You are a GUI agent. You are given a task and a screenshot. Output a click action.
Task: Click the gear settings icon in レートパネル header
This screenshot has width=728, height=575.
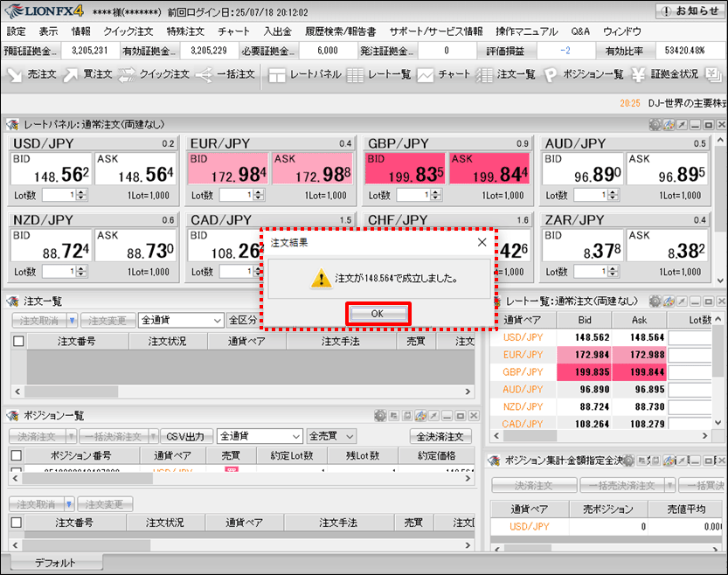(655, 125)
